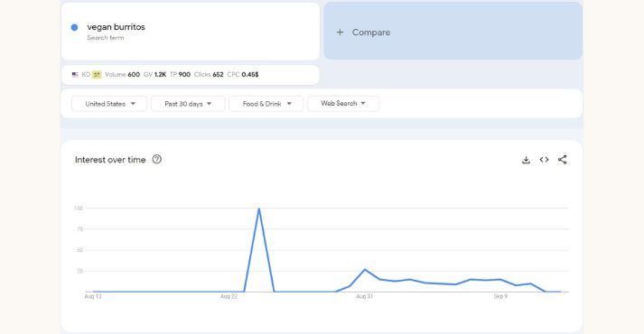Image resolution: width=644 pixels, height=334 pixels.
Task: Open the United States region dropdown
Action: pos(109,104)
